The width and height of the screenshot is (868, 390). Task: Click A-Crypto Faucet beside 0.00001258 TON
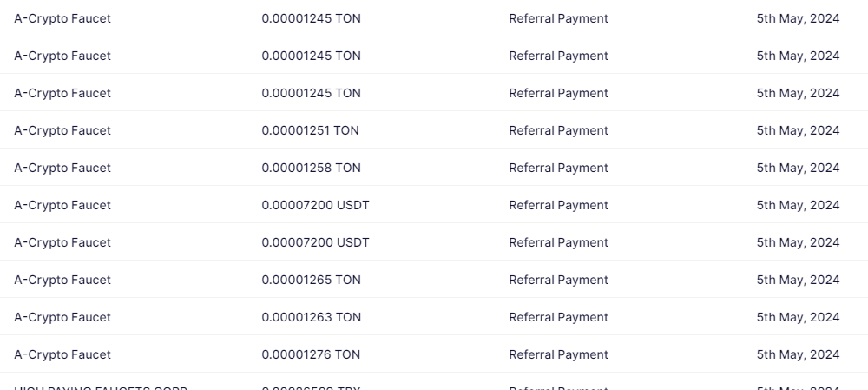point(62,168)
